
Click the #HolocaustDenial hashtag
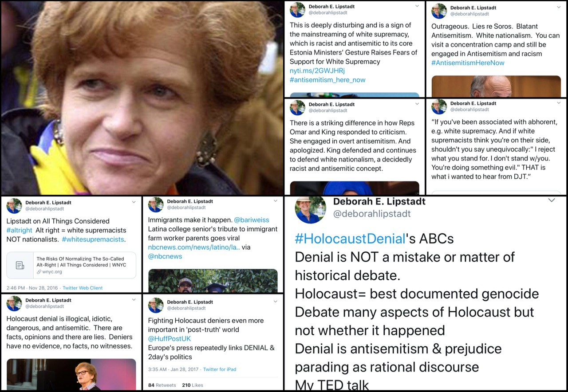tap(351, 239)
